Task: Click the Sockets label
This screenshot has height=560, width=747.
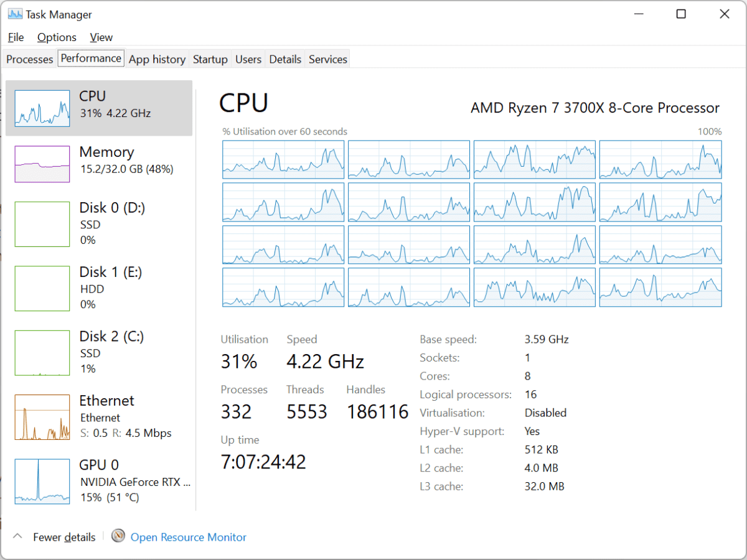Action: (439, 358)
